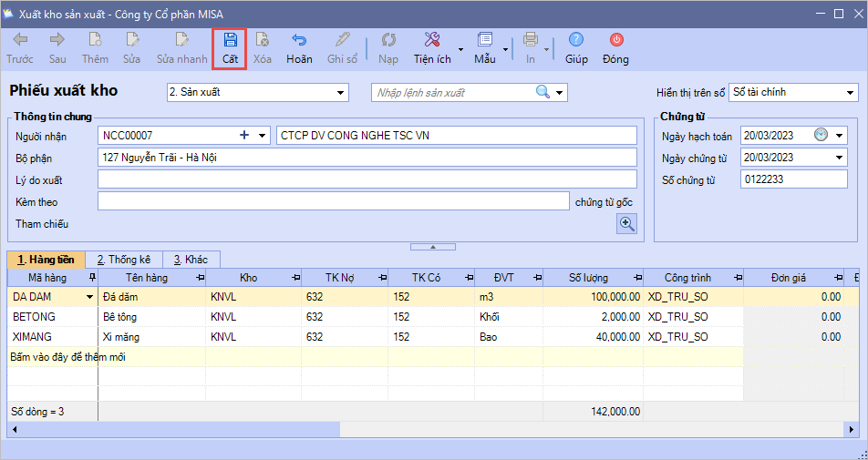Screen dimensions: 868x460
Task: Click 'Bấm vào đây để thêm mới' row
Action: [68, 357]
